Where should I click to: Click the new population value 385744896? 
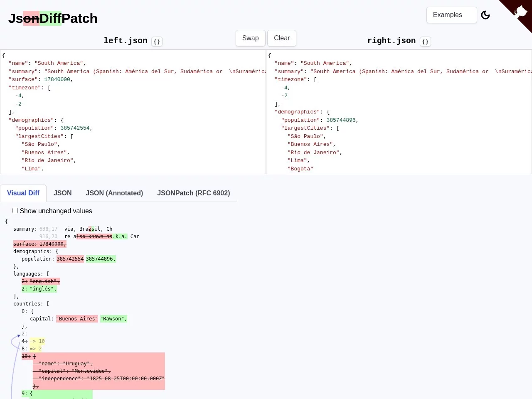tap(100, 259)
